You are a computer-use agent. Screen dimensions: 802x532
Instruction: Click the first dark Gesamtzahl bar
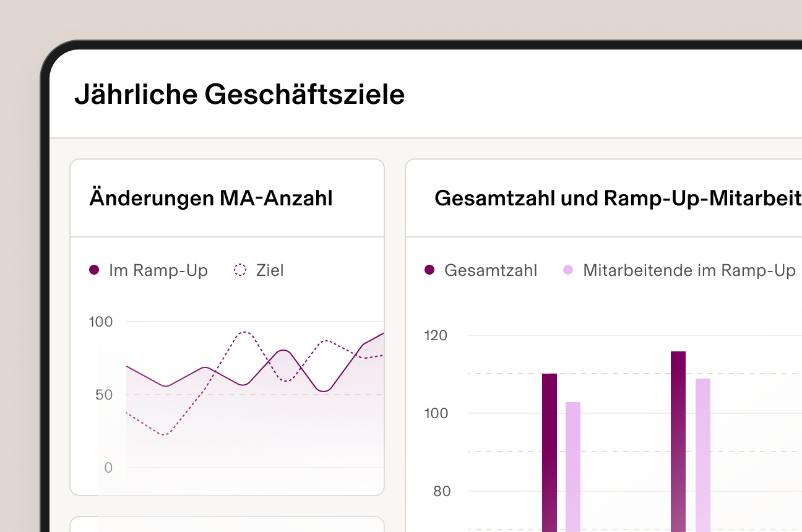[549, 445]
